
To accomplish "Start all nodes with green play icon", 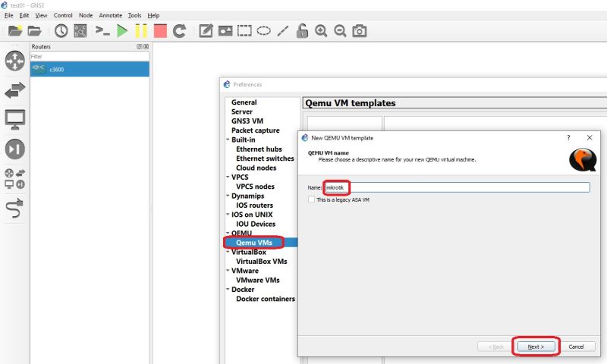I will [x=122, y=31].
